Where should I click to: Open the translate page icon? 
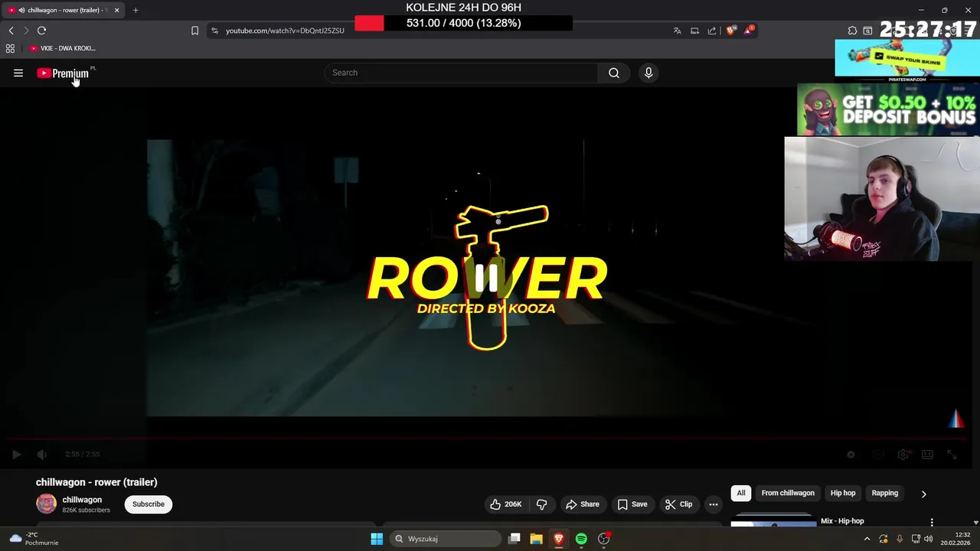click(x=677, y=31)
